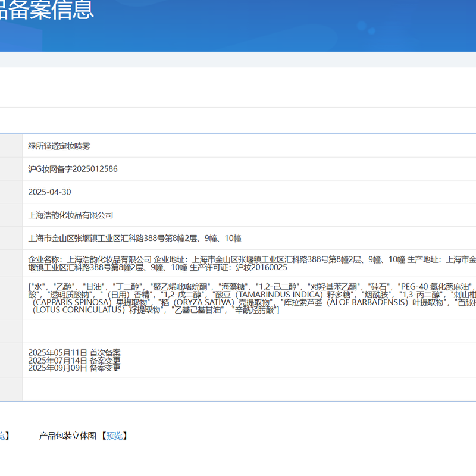Click the 产品包装立体图 label
Viewport: 476px width, 476px height.
point(67,436)
